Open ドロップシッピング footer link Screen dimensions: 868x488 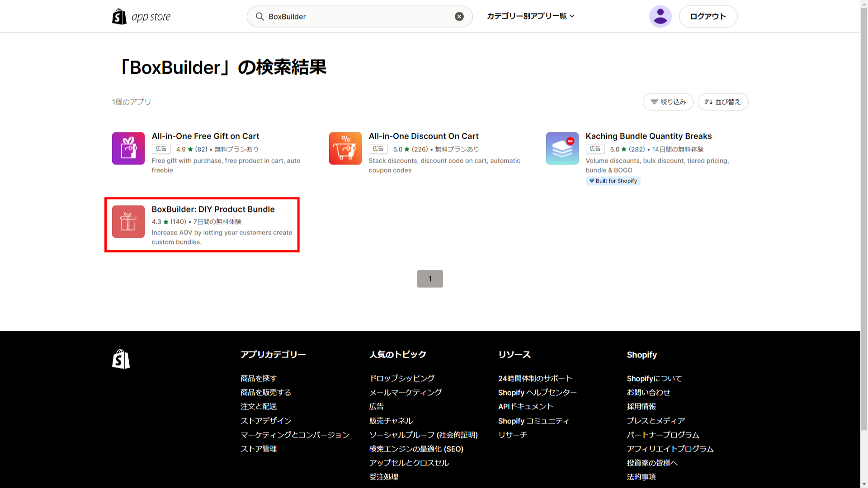(401, 378)
